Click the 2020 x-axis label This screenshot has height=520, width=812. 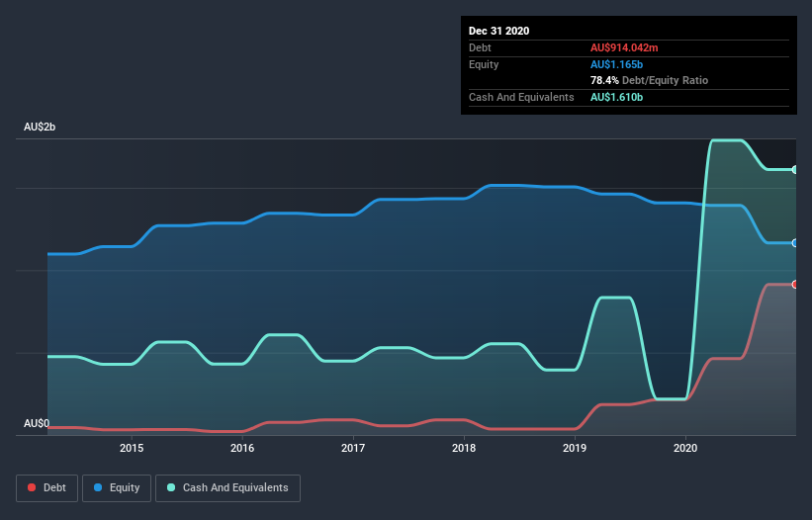[685, 448]
